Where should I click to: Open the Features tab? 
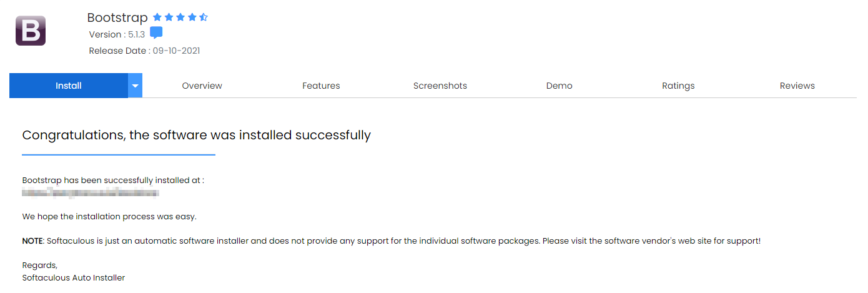point(321,86)
